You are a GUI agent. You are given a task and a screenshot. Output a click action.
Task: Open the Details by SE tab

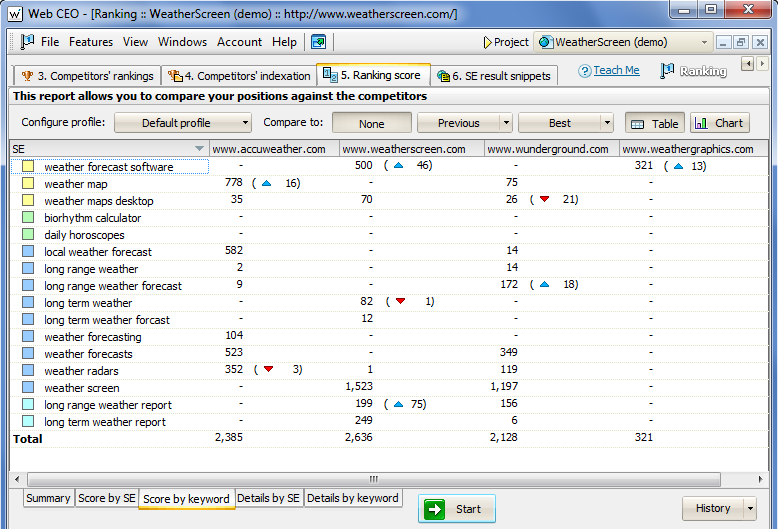[x=268, y=498]
